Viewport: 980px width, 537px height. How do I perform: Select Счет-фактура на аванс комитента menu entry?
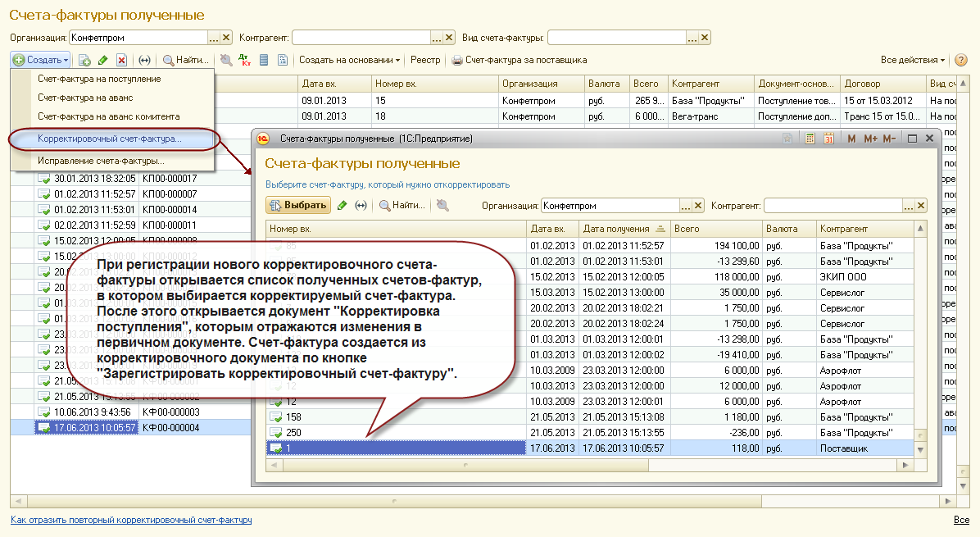pyautogui.click(x=108, y=116)
